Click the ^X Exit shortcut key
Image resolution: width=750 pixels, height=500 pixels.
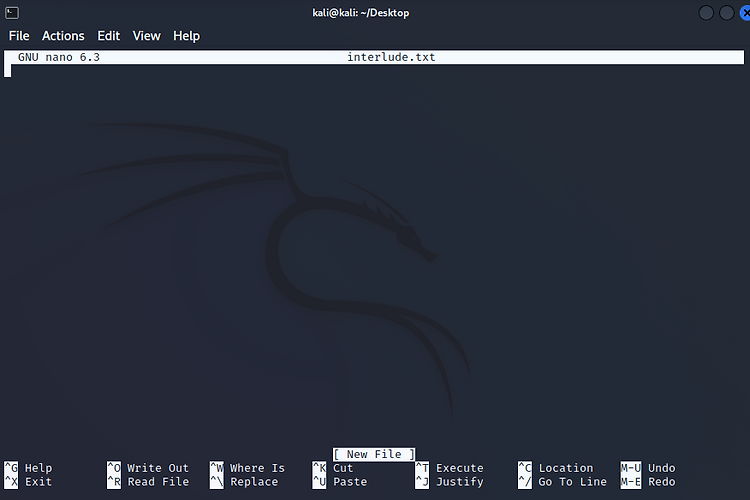tap(11, 482)
